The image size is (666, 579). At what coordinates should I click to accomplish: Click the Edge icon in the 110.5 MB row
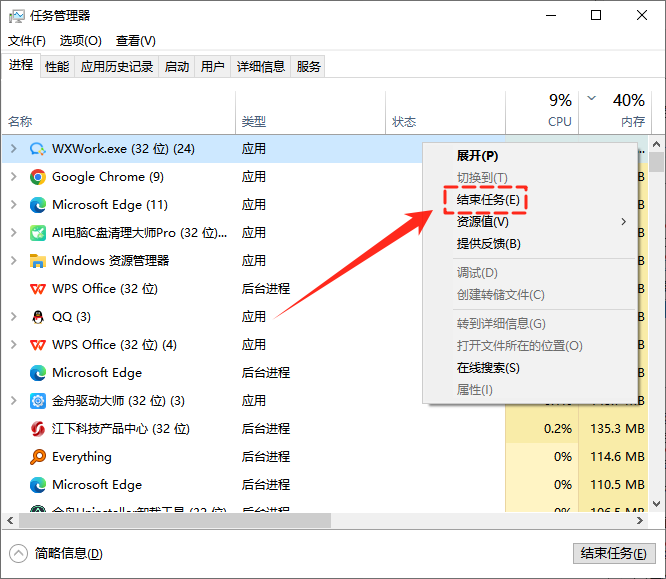37,485
